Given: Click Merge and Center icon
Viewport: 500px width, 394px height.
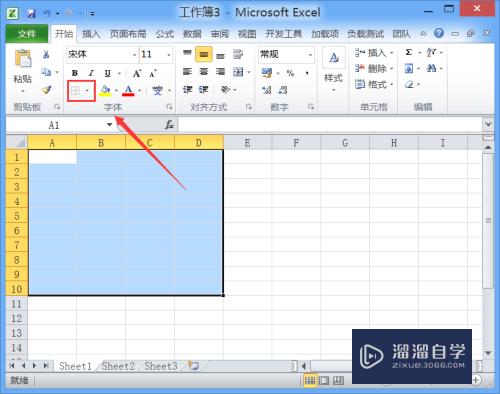Looking at the screenshot, I should click(x=238, y=72).
